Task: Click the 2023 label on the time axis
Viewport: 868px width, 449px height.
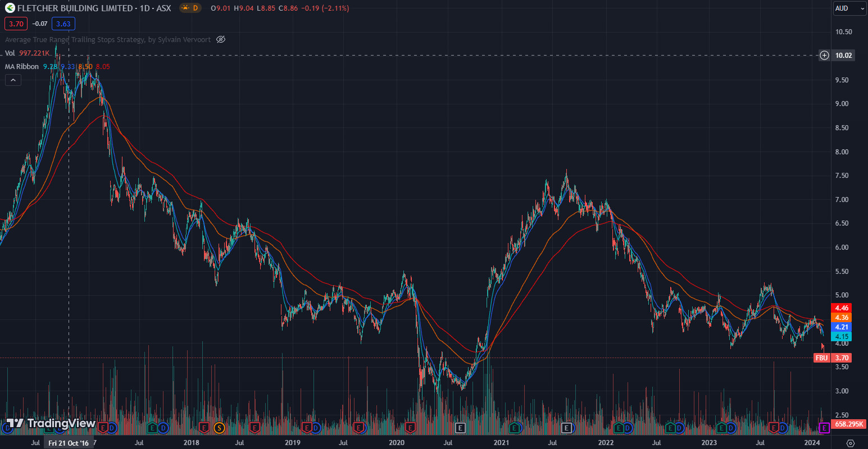Action: tap(709, 443)
